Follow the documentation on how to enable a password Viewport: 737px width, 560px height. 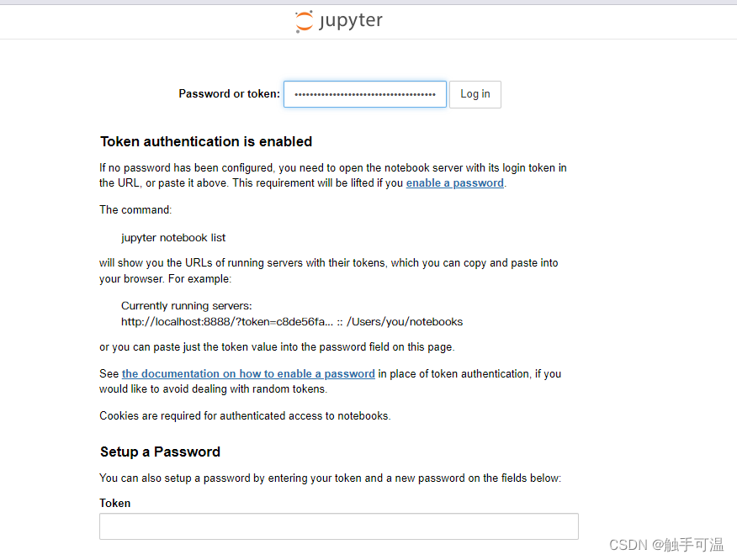point(248,373)
